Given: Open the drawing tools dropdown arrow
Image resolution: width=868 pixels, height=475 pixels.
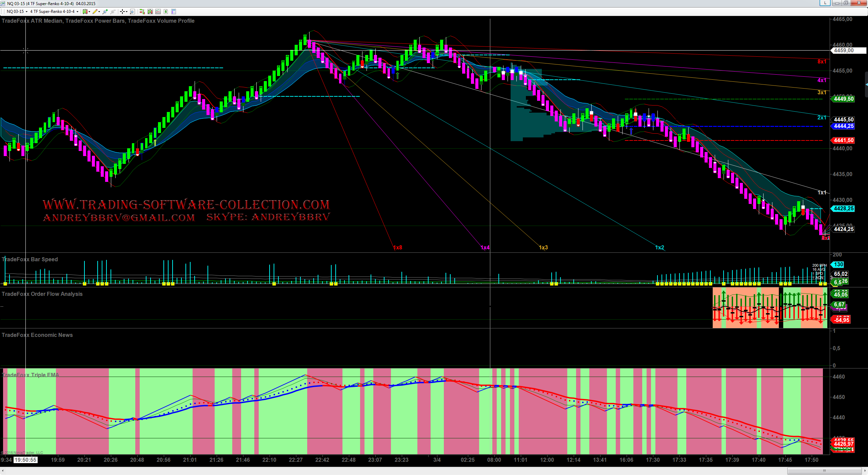Looking at the screenshot, I should click(99, 12).
